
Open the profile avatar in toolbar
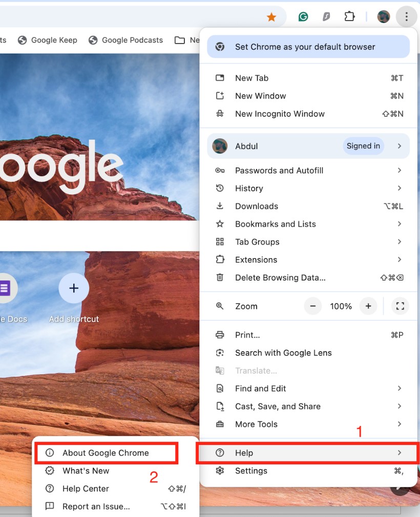pyautogui.click(x=384, y=17)
